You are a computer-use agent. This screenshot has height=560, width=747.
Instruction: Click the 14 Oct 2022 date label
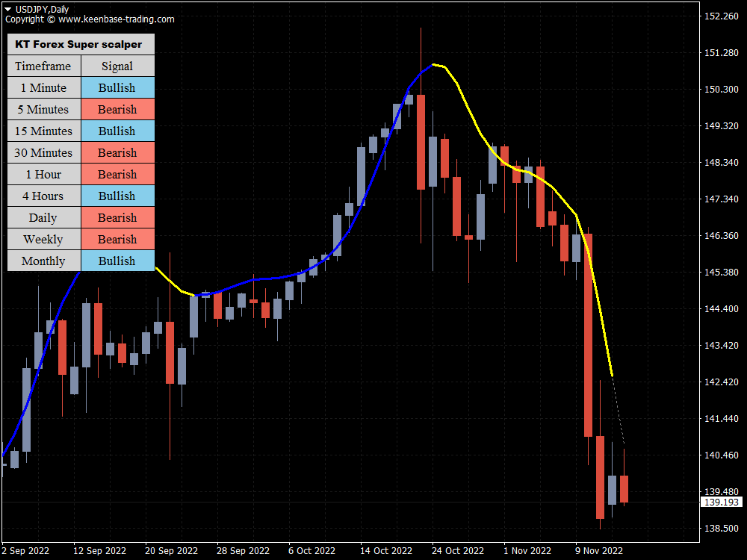tap(386, 551)
